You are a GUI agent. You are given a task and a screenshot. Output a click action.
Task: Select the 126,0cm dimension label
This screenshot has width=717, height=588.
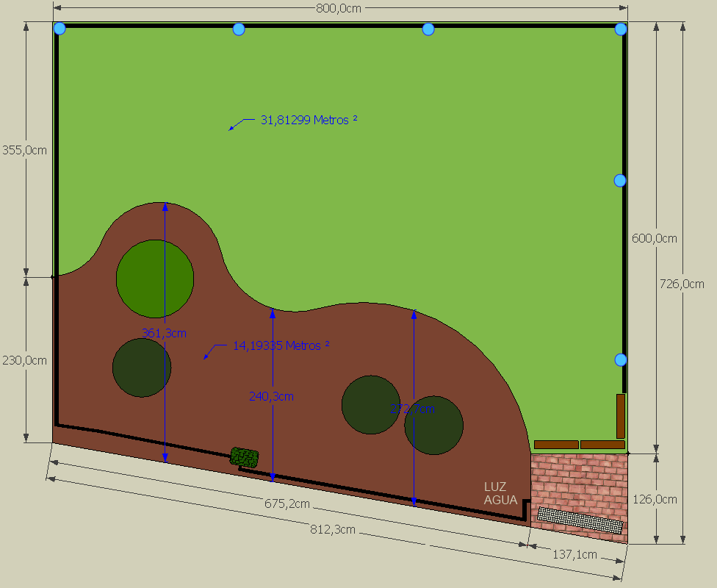[655, 499]
